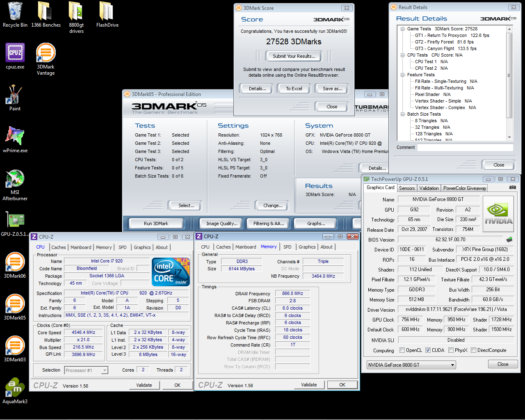525x420 pixels.
Task: Click the Graphs... button in 3DMark05
Action: coord(316,224)
